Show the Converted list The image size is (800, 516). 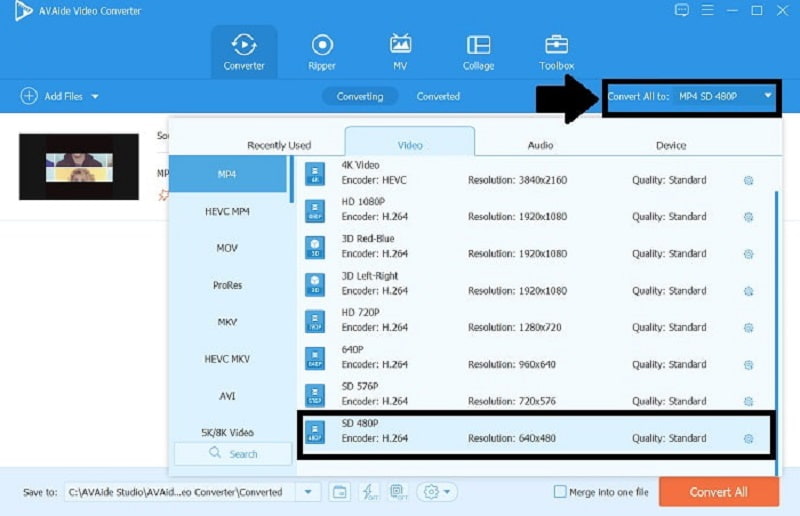[438, 96]
